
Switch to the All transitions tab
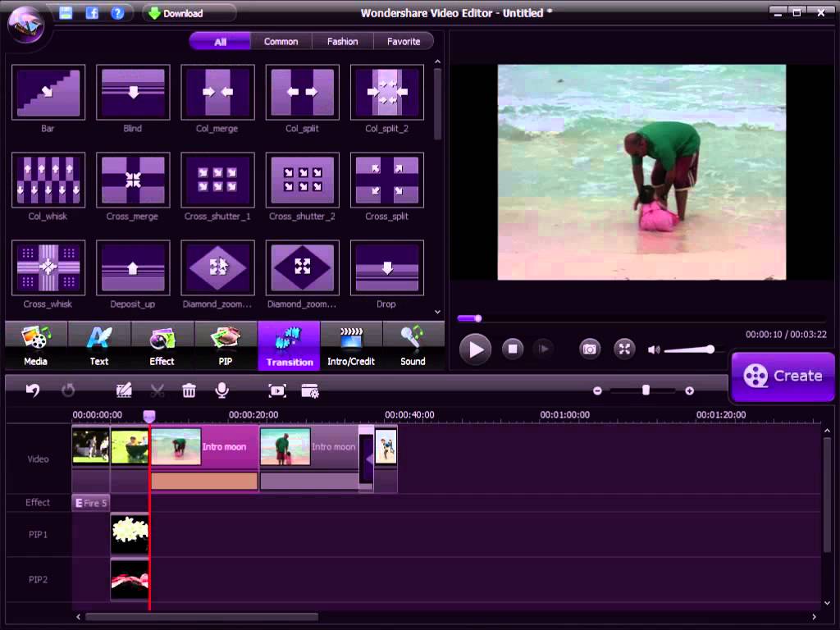[x=220, y=41]
